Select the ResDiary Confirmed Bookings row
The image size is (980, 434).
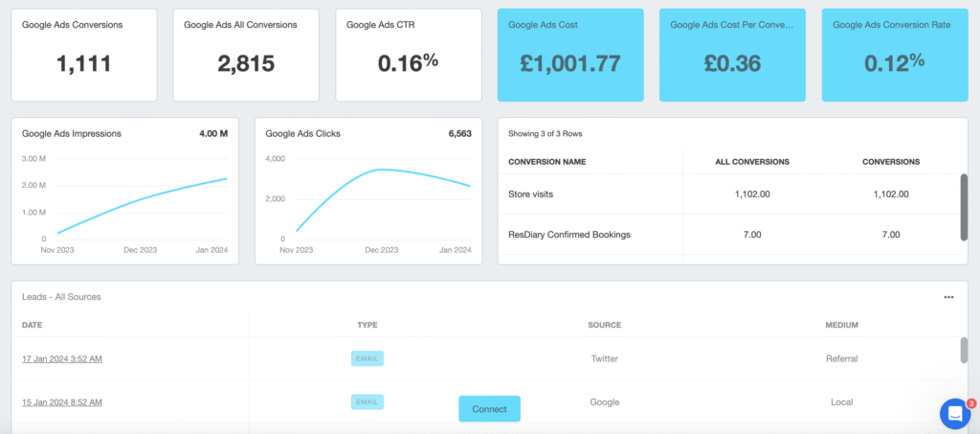click(727, 234)
